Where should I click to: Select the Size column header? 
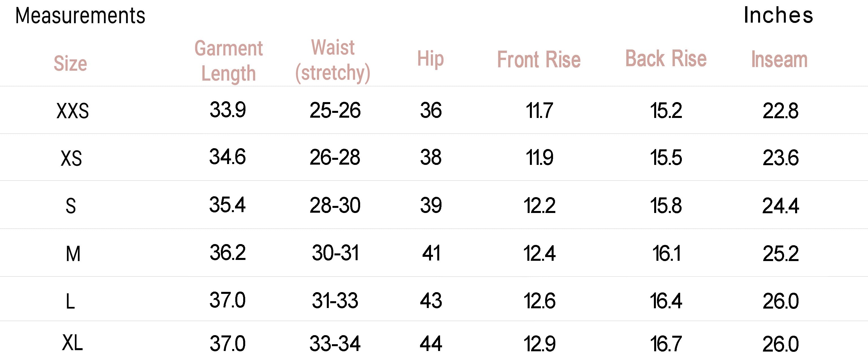tap(70, 63)
